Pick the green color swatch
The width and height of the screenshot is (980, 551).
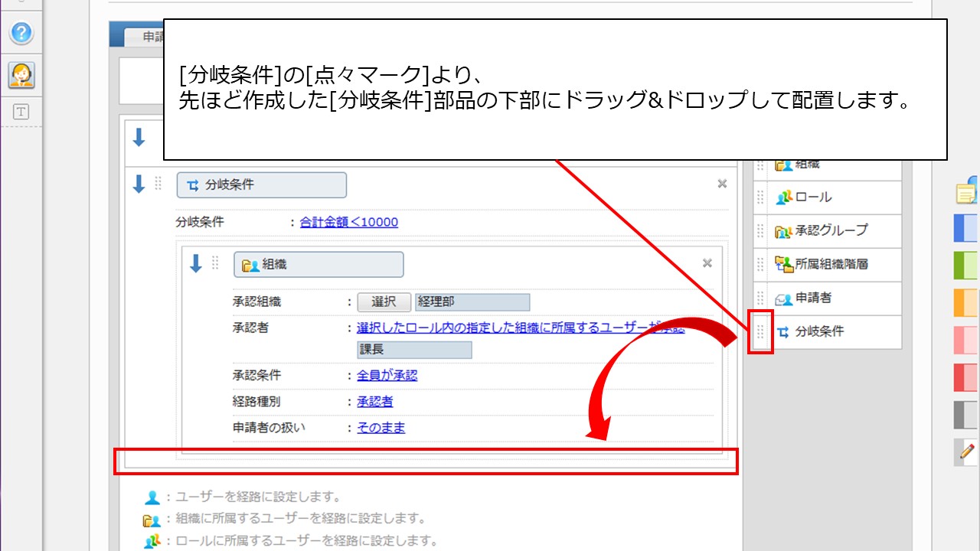966,265
